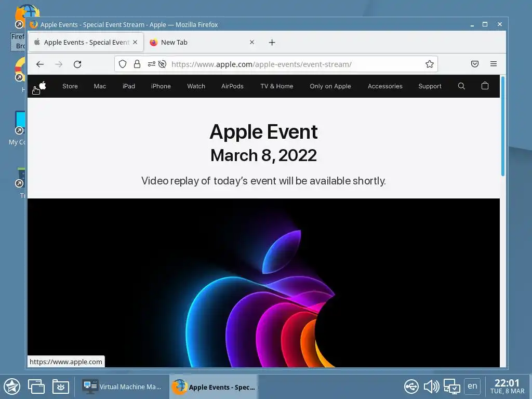Open the tracking protection shield icon

pyautogui.click(x=123, y=64)
